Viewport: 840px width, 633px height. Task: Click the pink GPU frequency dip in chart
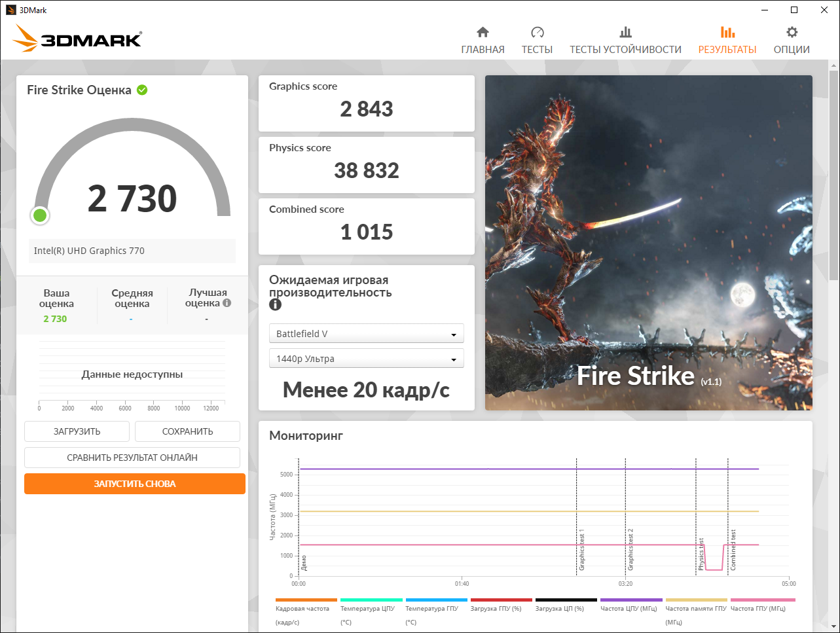(714, 570)
